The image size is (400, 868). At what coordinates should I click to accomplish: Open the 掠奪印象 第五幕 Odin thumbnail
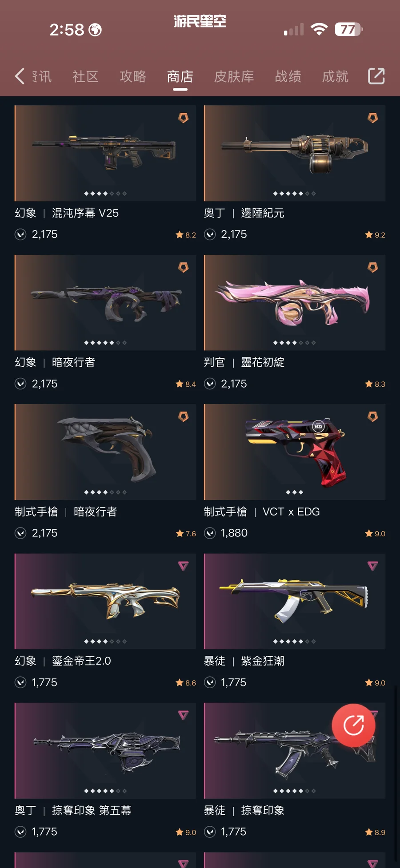[105, 751]
